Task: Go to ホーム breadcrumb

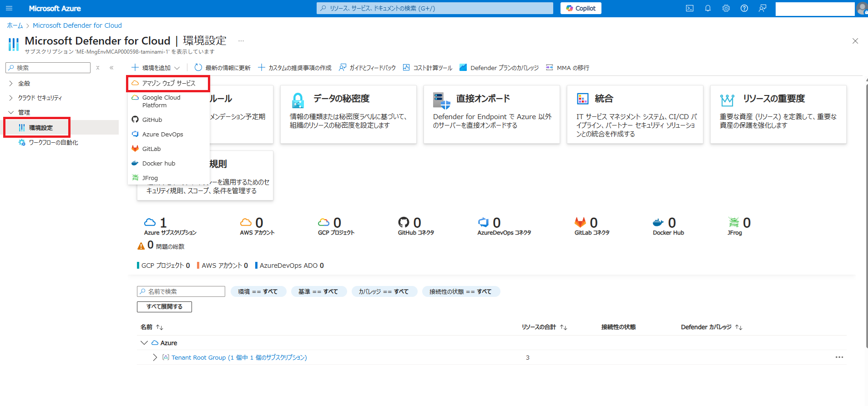Action: pos(15,25)
